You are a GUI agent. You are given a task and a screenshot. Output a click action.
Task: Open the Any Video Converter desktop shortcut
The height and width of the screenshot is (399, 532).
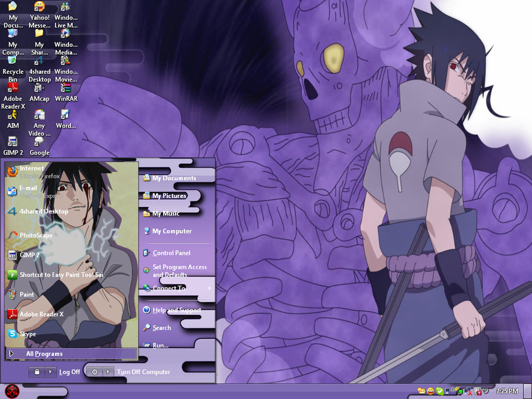click(40, 124)
